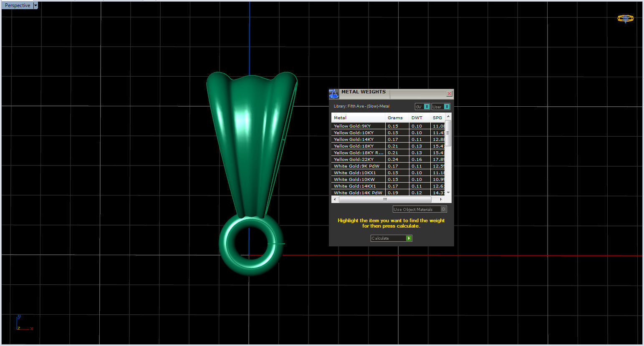Sort the table by the Metal column header
Image resolution: width=644 pixels, height=346 pixels.
pyautogui.click(x=358, y=118)
